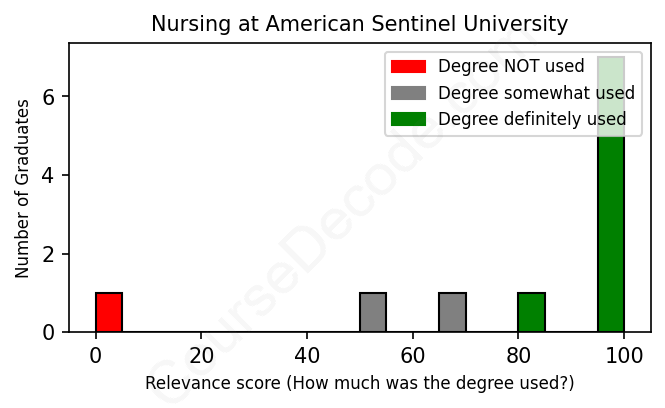Click the x-axis tick label '40'
This screenshot has width=665, height=408.
(307, 355)
